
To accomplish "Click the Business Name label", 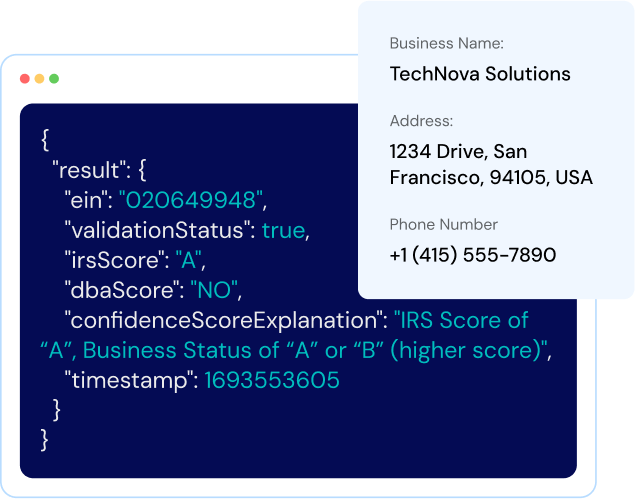I will point(446,43).
